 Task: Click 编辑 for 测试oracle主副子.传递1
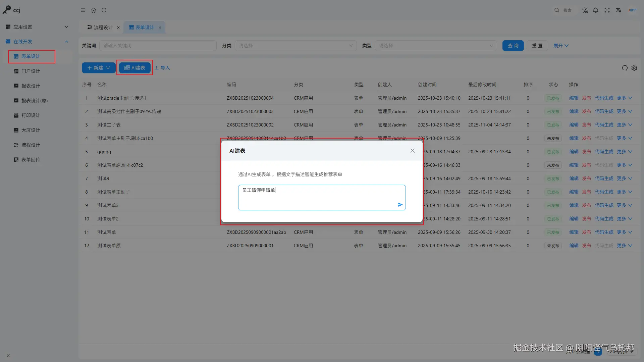click(574, 98)
